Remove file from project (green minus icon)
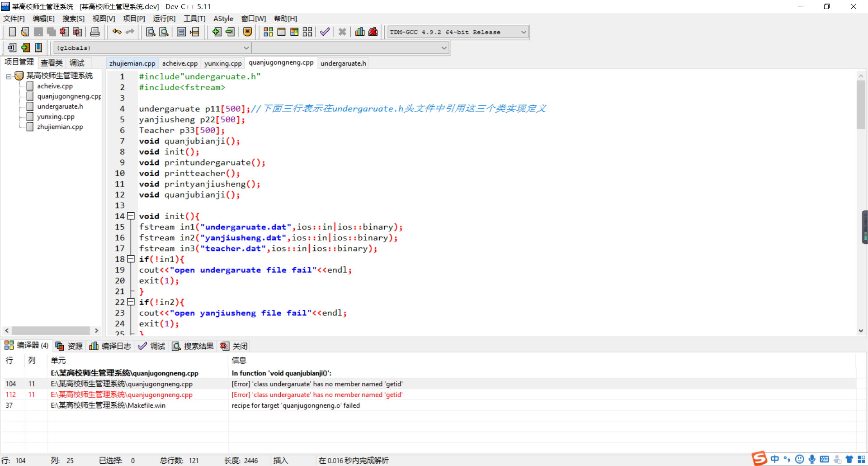Screen dimensions: 868x466 pos(230,32)
